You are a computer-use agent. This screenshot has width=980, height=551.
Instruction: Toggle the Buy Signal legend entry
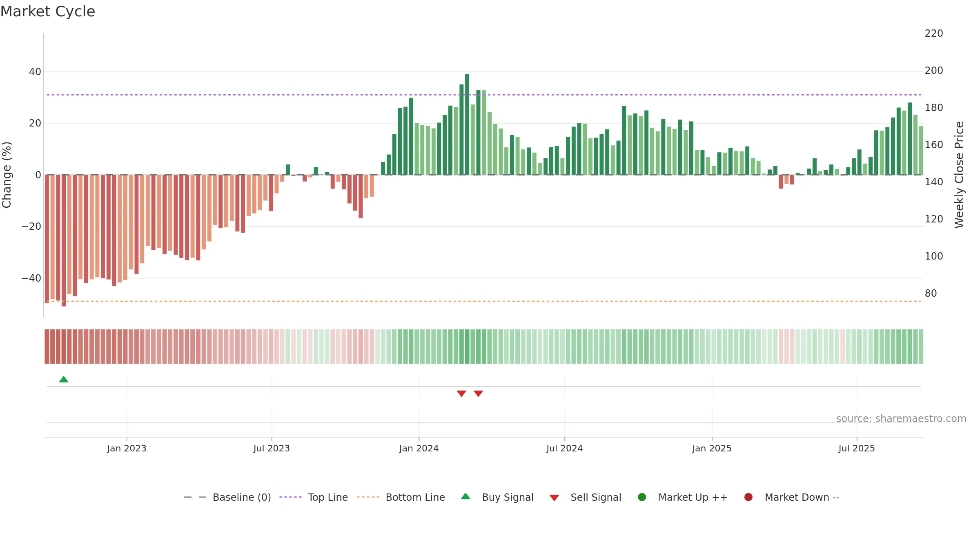click(x=497, y=497)
